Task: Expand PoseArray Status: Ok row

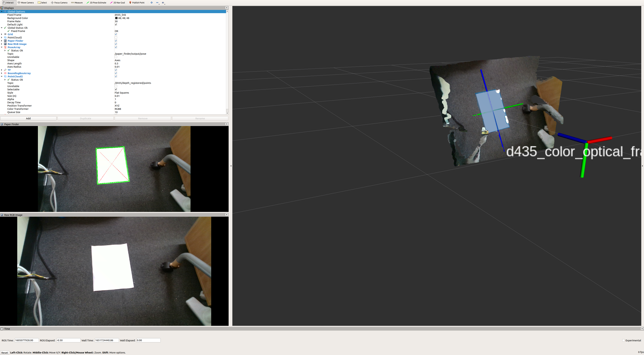Action: coord(5,51)
